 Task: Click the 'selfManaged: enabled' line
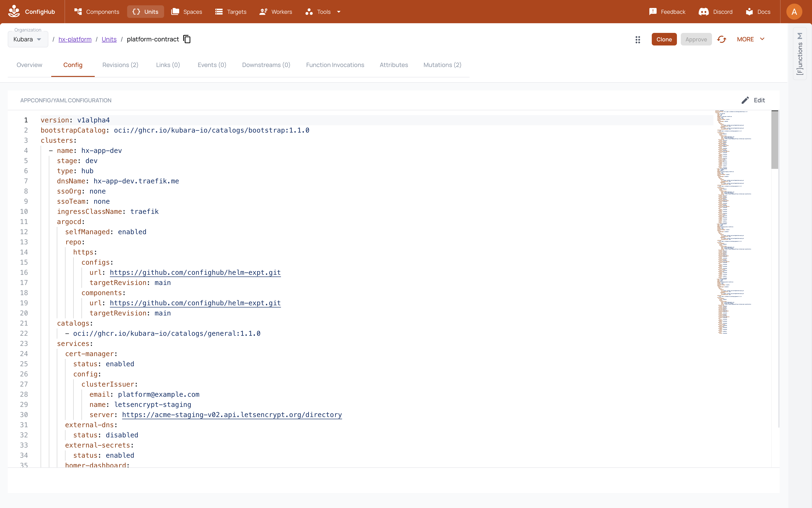coord(106,232)
